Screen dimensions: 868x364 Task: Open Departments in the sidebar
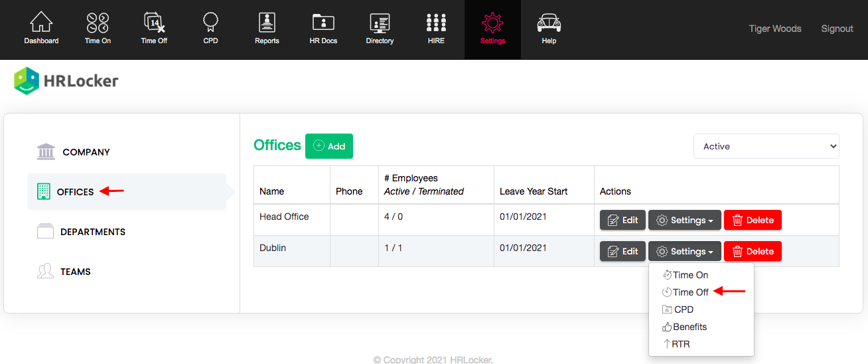pos(92,232)
